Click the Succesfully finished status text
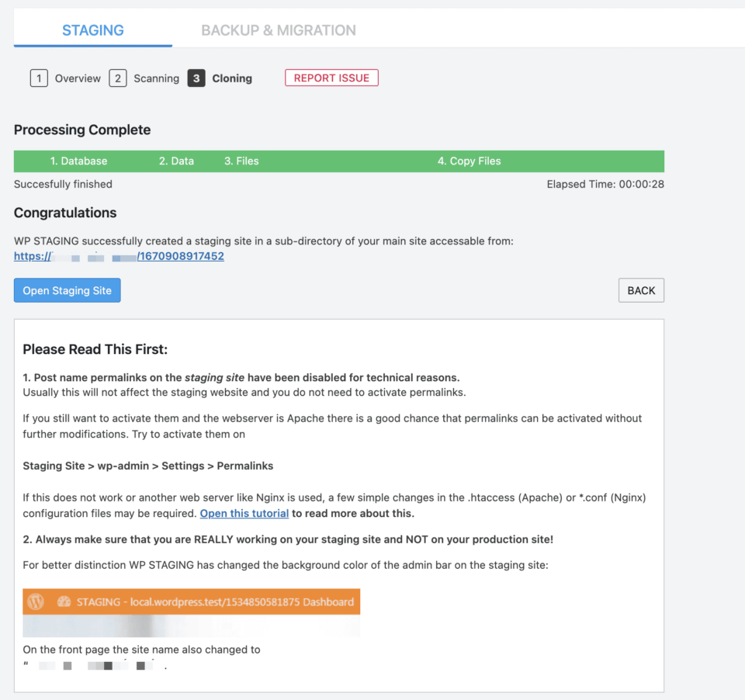 point(63,185)
